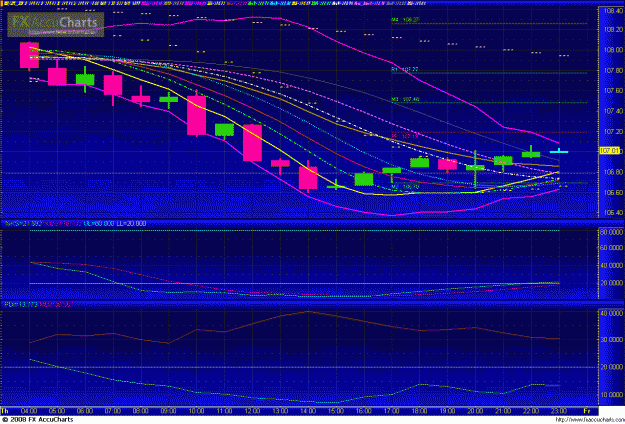
Task: Click the 106.40 price scale label
Action: pyautogui.click(x=613, y=213)
